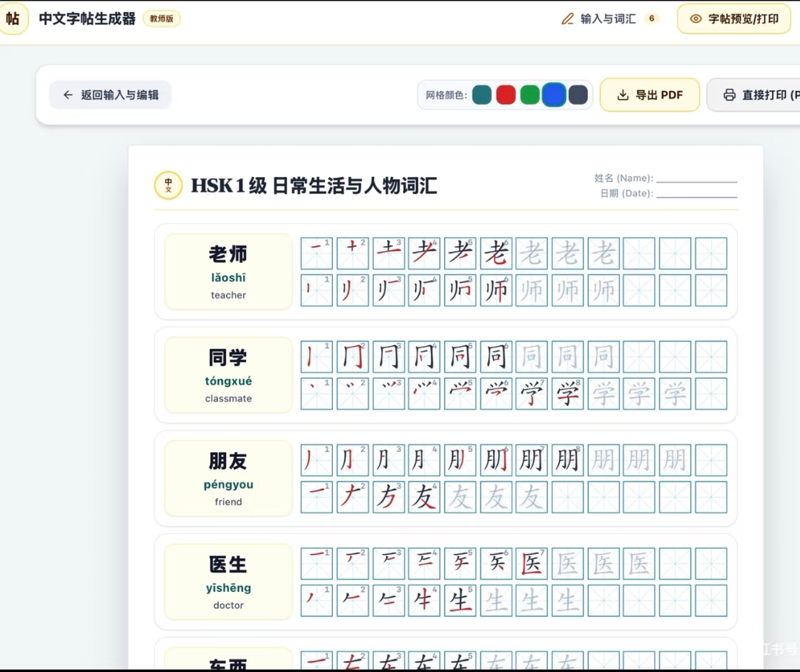
Task: Choose the green grid color swatch
Action: pyautogui.click(x=529, y=95)
